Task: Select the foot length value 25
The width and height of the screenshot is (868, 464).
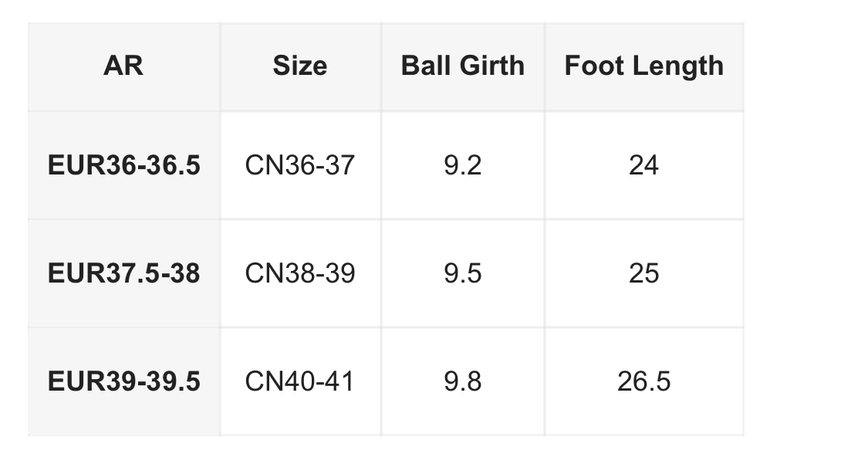Action: coord(643,273)
